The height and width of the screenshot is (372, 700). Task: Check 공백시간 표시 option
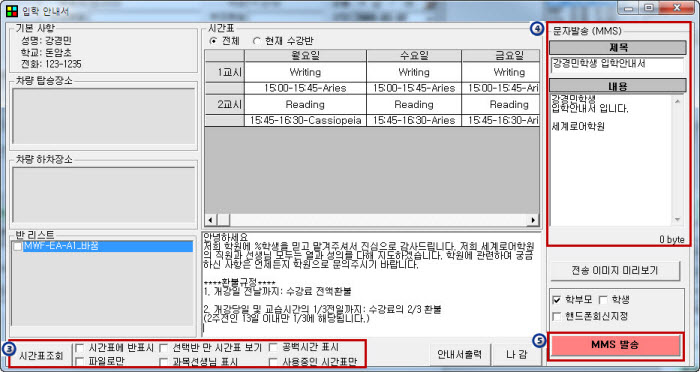point(273,348)
